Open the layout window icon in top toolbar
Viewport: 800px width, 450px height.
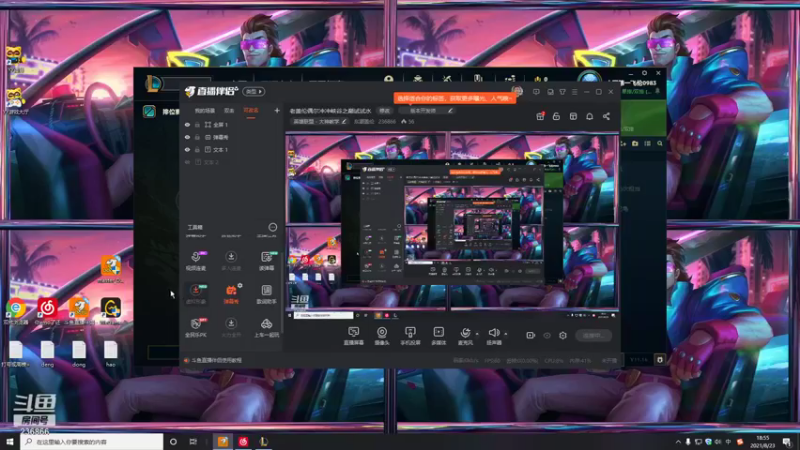coord(573,116)
